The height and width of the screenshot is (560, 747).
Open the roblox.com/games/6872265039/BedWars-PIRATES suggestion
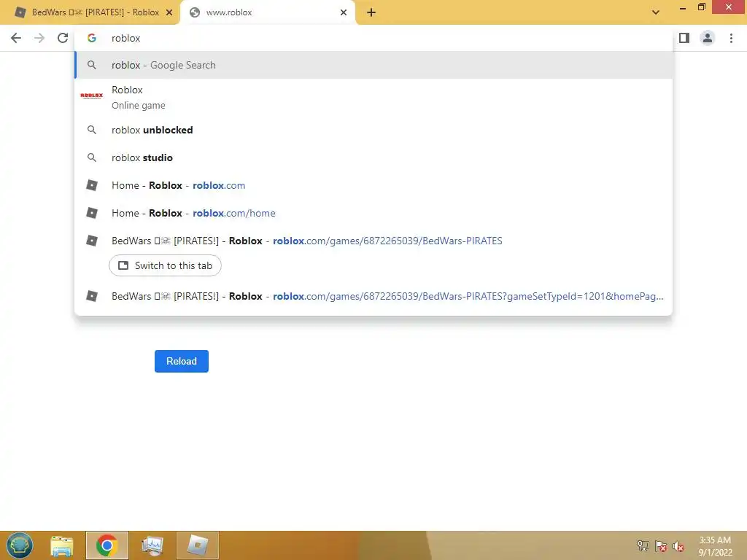click(373, 241)
